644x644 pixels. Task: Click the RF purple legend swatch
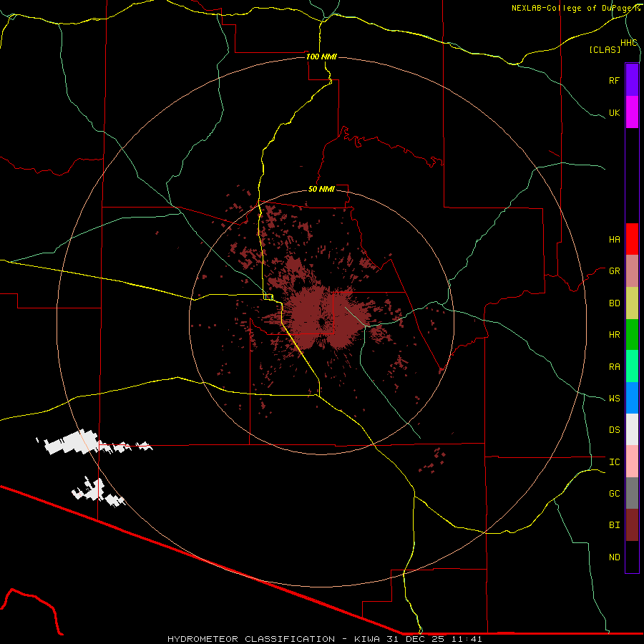coord(632,80)
